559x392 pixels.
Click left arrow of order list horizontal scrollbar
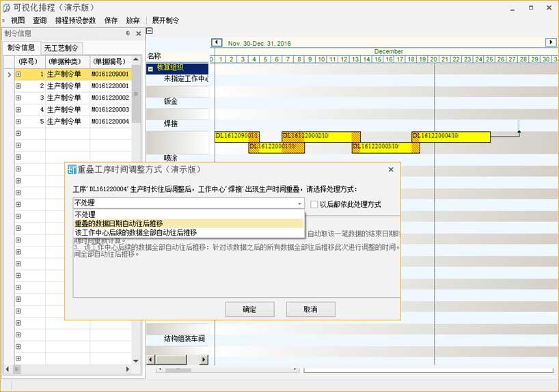(7, 369)
